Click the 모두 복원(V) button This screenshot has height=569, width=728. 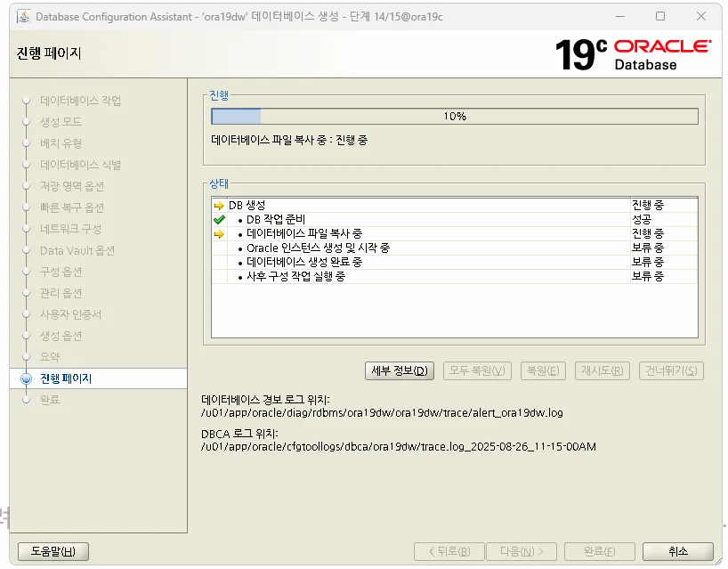[x=477, y=370]
